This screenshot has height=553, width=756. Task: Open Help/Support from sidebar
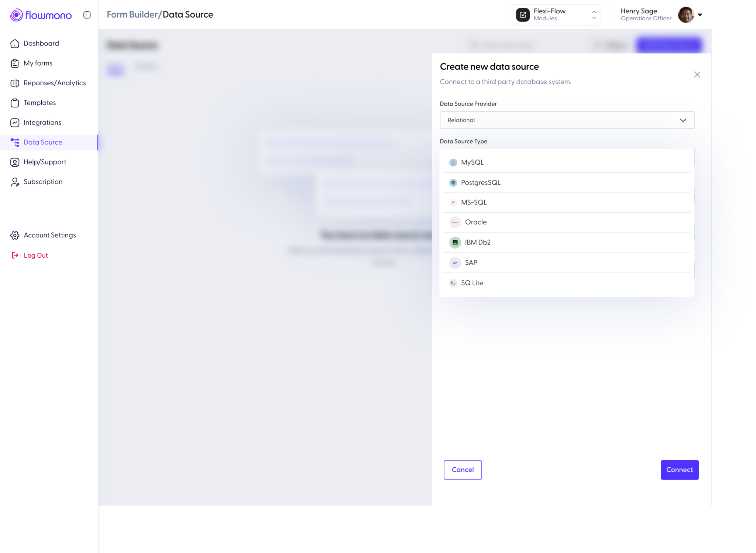point(45,162)
